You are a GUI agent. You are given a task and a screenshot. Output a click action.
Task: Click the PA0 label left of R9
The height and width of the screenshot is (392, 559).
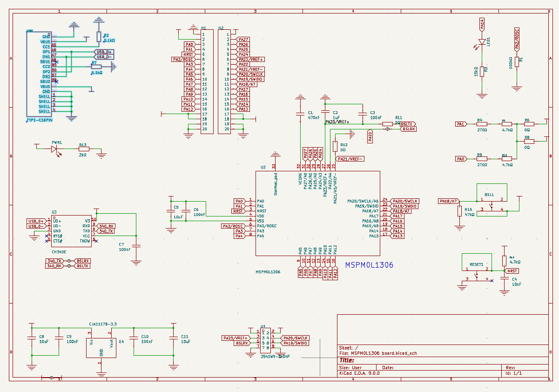click(461, 159)
